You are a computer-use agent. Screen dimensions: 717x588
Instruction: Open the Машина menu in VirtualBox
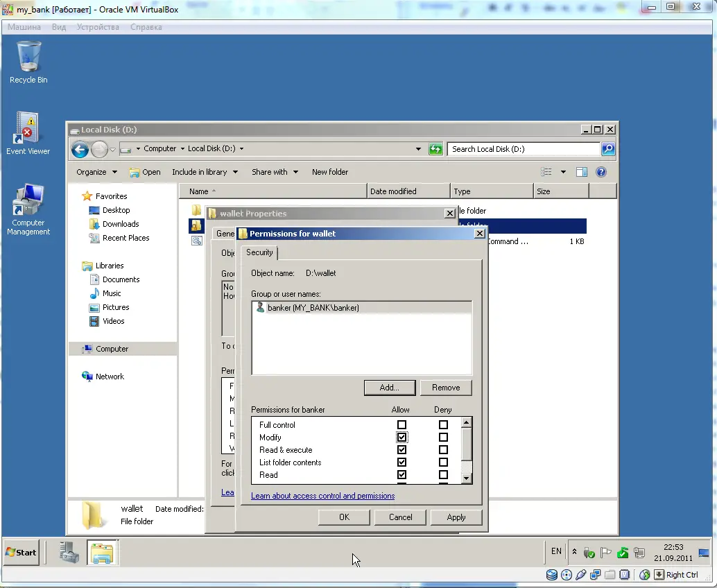click(x=24, y=27)
